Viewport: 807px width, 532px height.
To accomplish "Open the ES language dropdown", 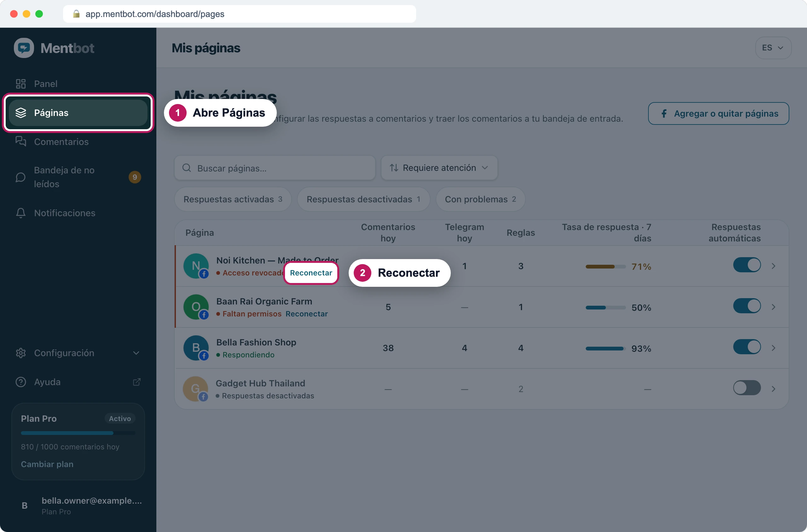I will 773,48.
